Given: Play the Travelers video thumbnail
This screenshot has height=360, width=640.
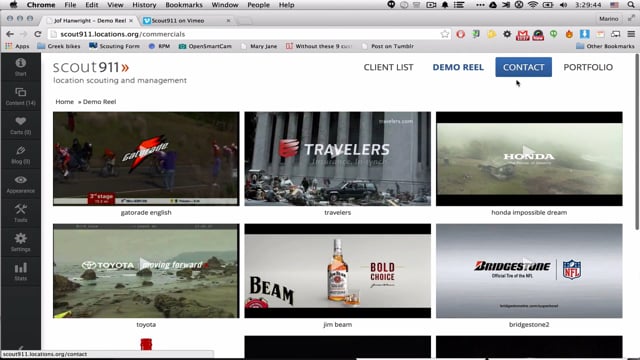Looking at the screenshot, I should click(x=338, y=158).
